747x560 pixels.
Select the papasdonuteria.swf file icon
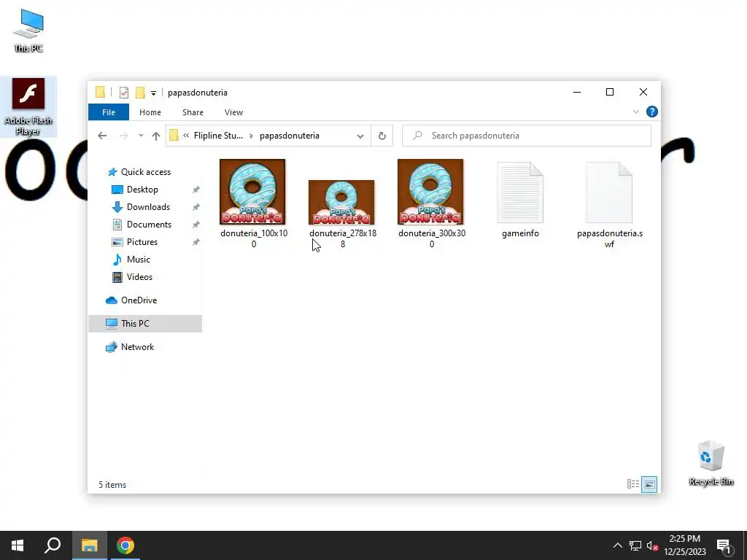[609, 192]
